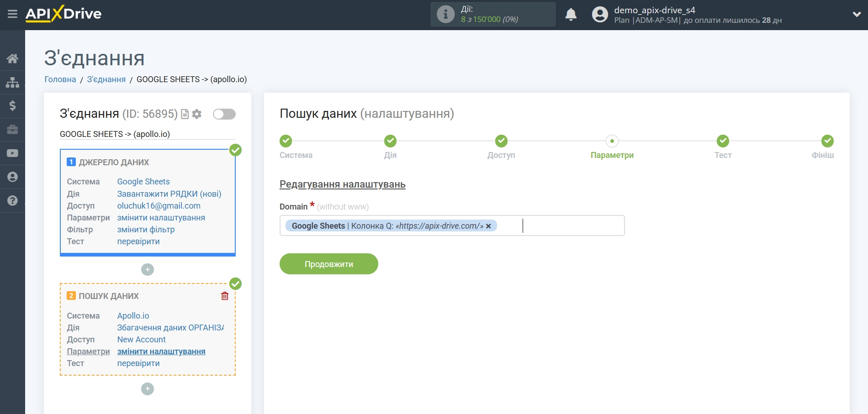
Task: Open the connections section from the sidebar
Action: click(x=12, y=82)
